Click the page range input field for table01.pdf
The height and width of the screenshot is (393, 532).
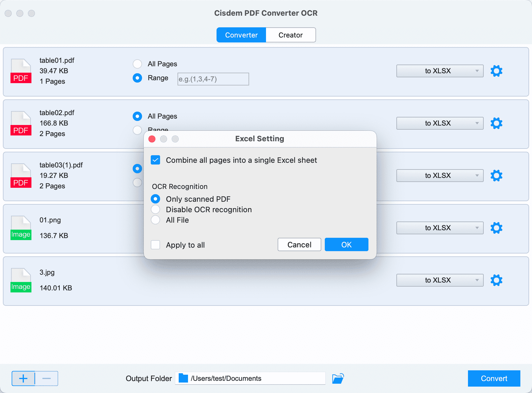(x=213, y=79)
